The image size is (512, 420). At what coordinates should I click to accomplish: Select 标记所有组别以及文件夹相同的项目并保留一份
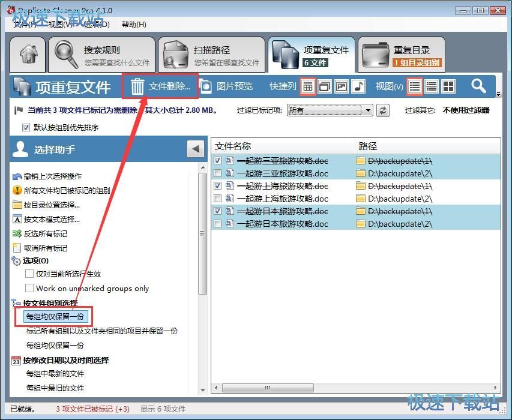[x=101, y=331]
